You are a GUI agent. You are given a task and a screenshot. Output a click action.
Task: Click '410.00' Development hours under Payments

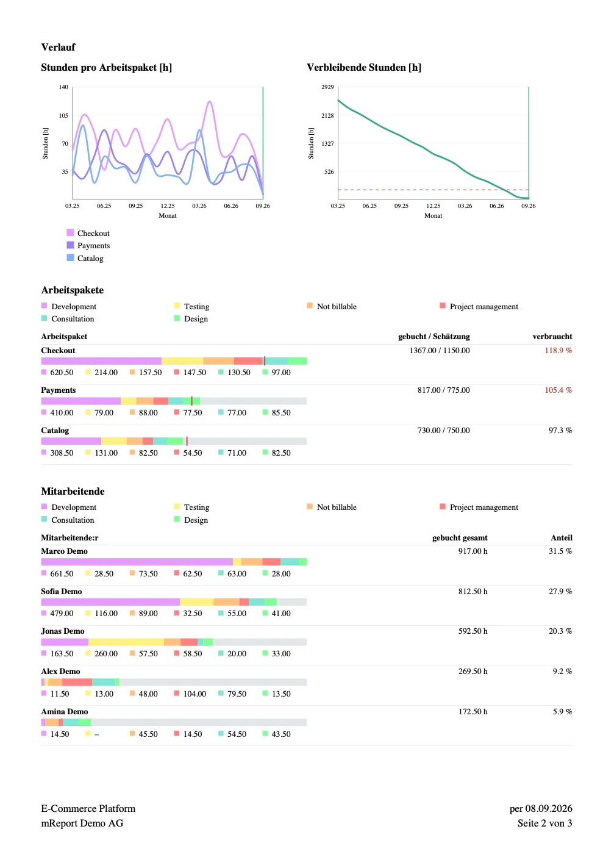[x=62, y=412]
